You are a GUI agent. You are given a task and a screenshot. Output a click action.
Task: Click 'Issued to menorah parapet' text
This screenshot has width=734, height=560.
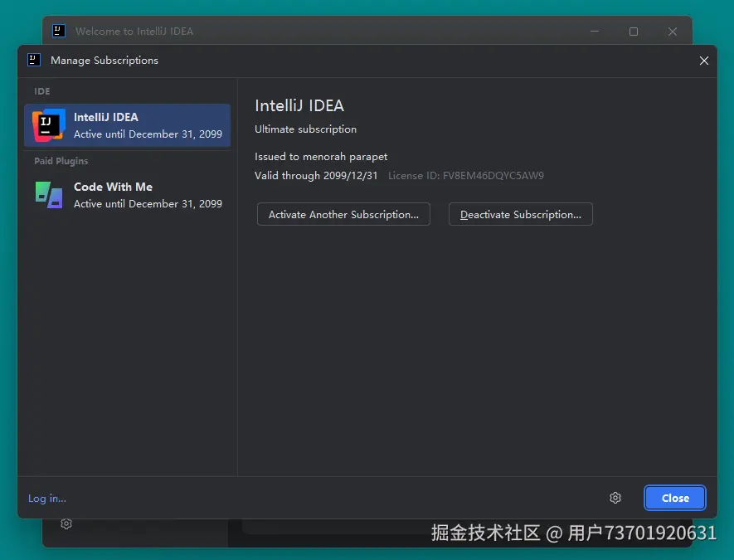(321, 157)
